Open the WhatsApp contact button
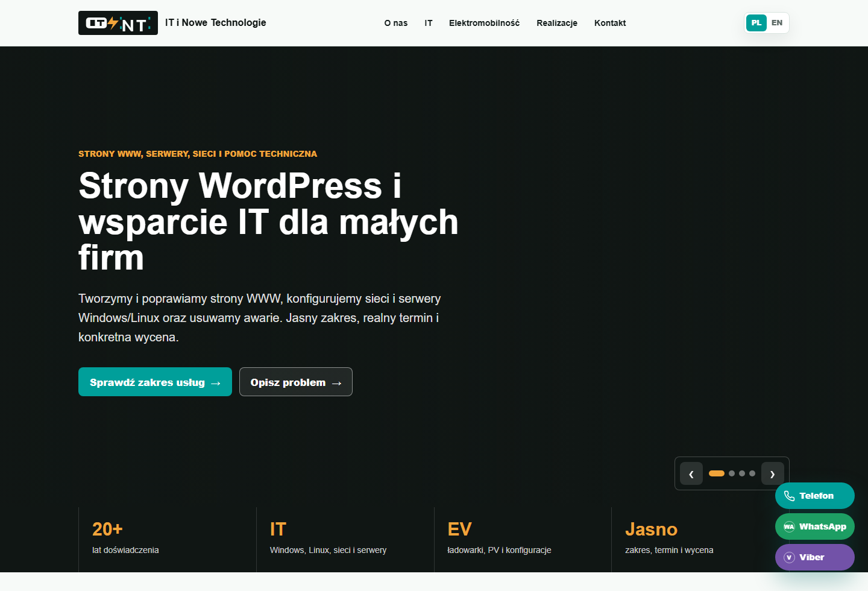 815,526
